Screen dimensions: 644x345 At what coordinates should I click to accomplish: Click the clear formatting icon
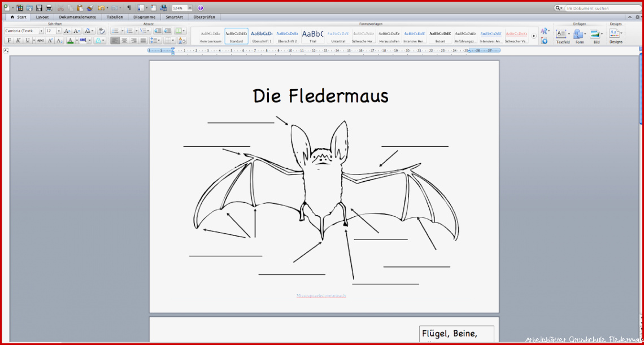click(102, 31)
